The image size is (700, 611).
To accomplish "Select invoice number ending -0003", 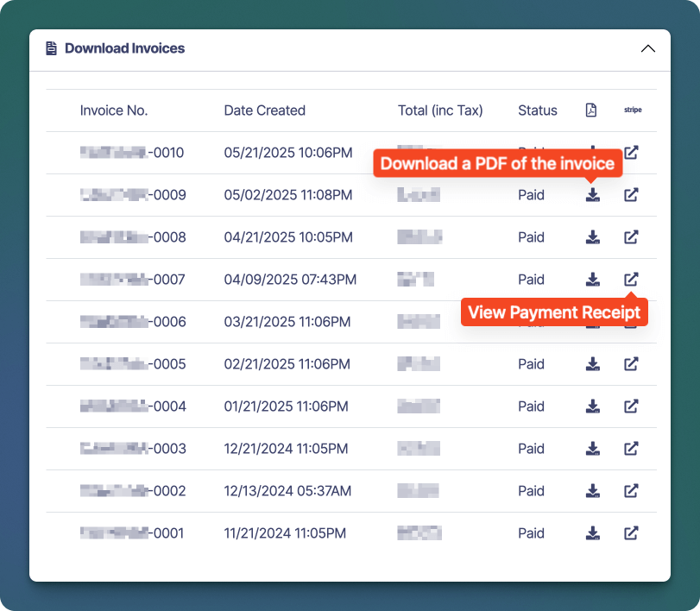I will point(133,449).
